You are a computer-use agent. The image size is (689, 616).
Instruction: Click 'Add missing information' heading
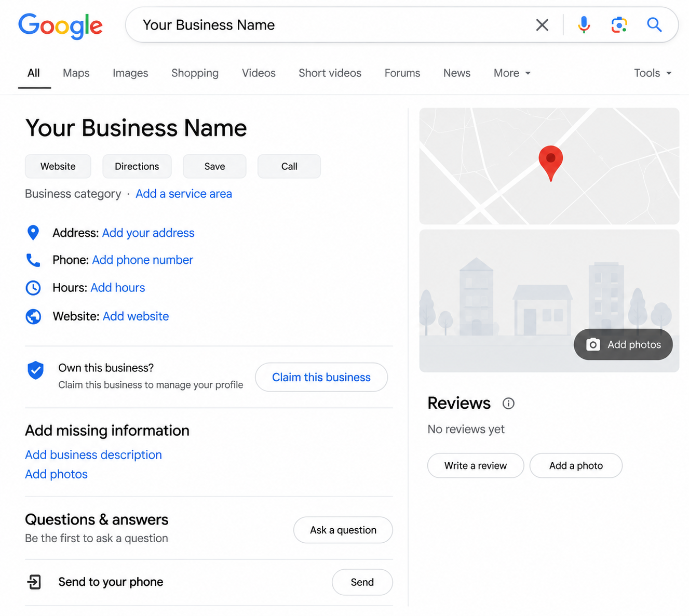[x=107, y=431]
